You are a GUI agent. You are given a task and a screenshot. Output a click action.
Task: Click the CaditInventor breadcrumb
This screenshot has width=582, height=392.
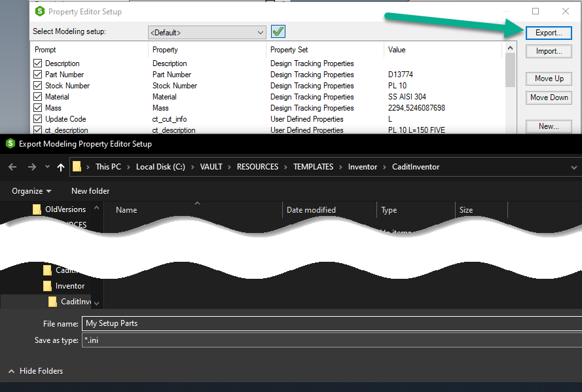pos(416,167)
